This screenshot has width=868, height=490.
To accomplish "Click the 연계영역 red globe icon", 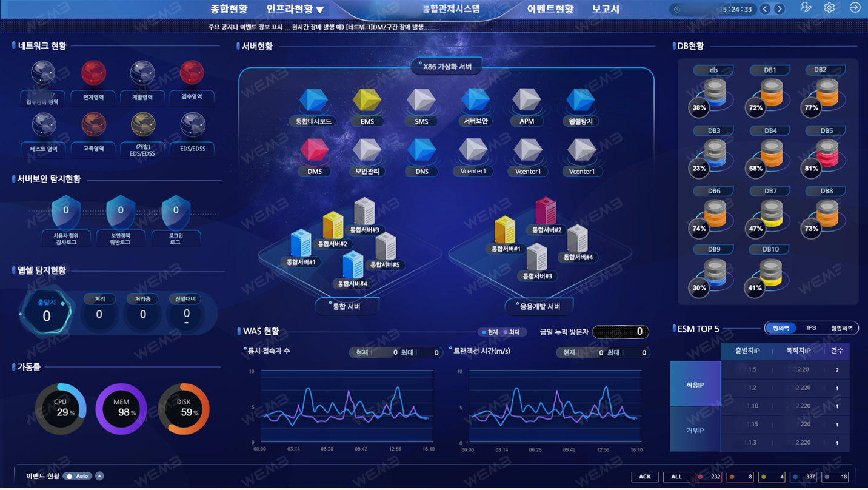I will click(93, 73).
